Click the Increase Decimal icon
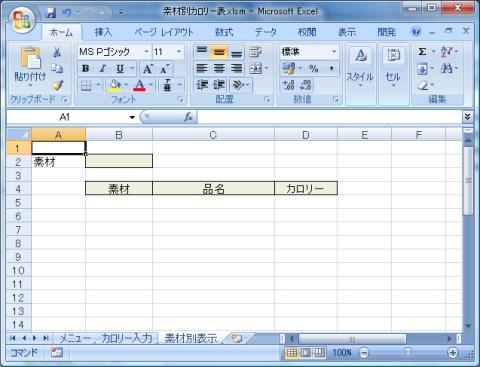Viewport: 480px width, 367px height. [x=288, y=85]
